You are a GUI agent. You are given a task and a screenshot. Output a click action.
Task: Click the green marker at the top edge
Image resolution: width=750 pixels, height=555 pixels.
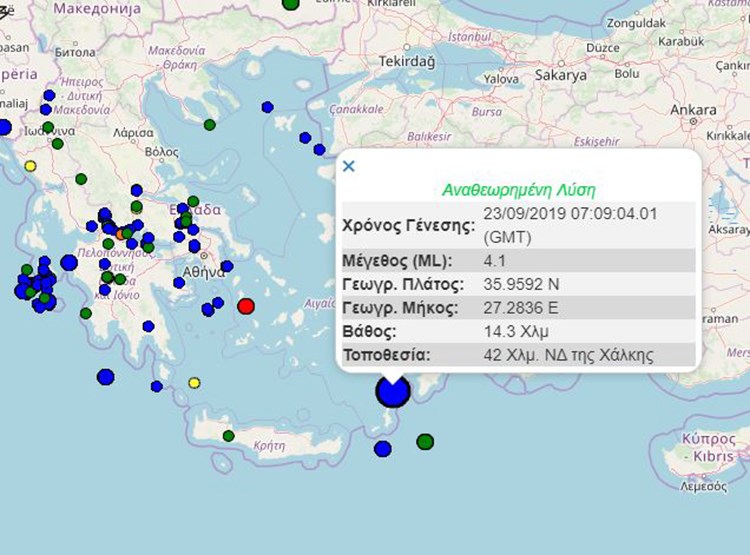coord(290,4)
